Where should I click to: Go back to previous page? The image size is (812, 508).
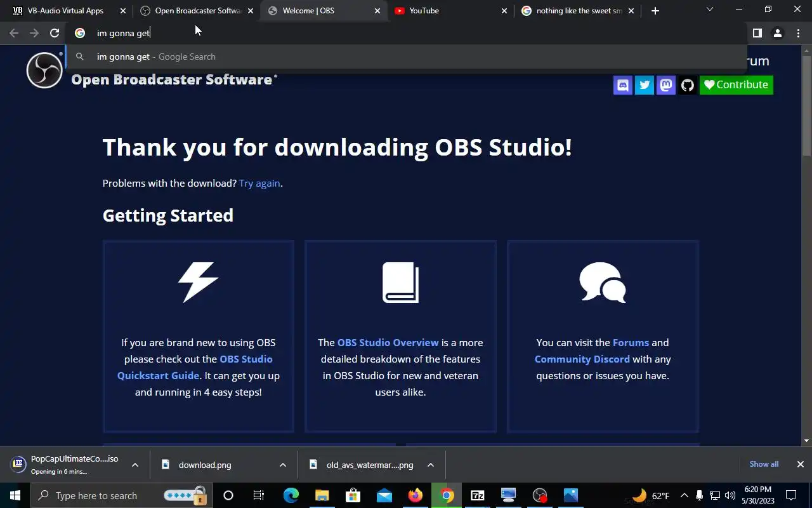click(14, 33)
